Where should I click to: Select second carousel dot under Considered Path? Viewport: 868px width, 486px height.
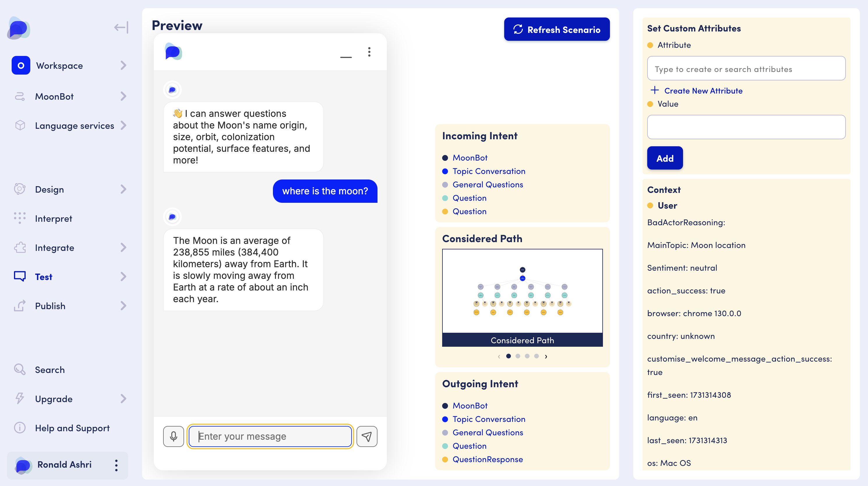tap(518, 356)
